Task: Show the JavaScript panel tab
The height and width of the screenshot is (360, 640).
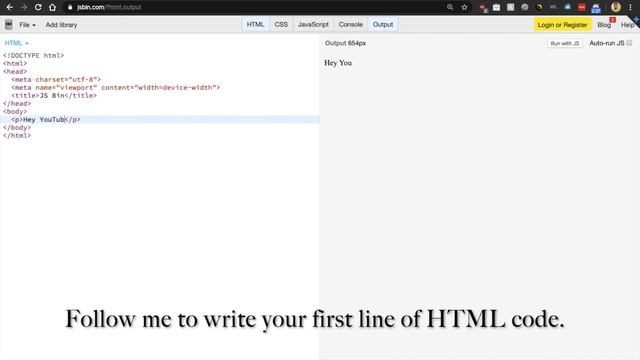Action: tap(313, 24)
